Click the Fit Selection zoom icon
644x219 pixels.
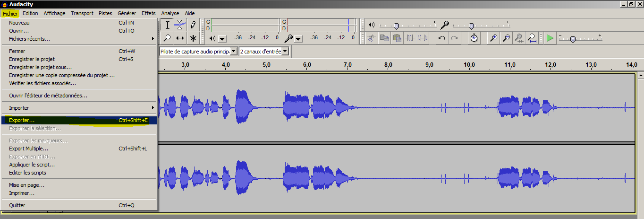(x=519, y=38)
